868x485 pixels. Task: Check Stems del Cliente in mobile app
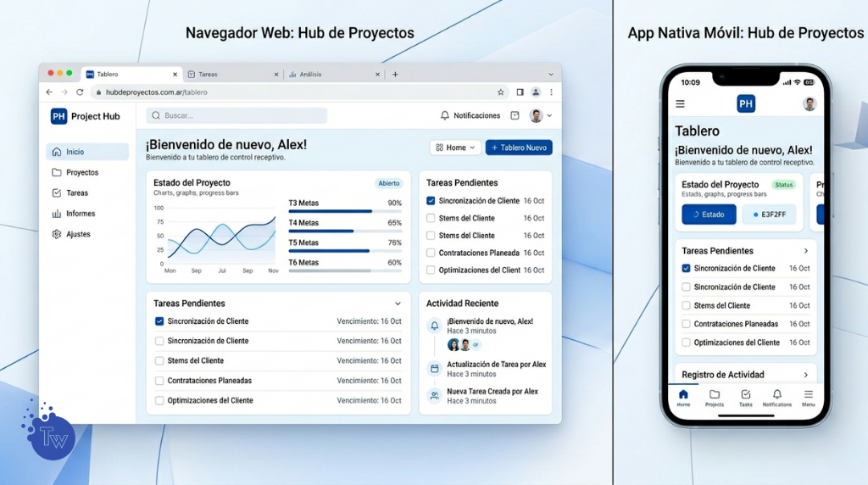point(686,305)
